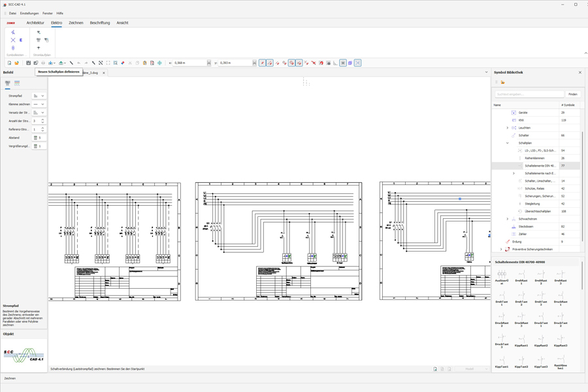Open the Einstellungen menu
The image size is (588, 392).
tap(29, 13)
